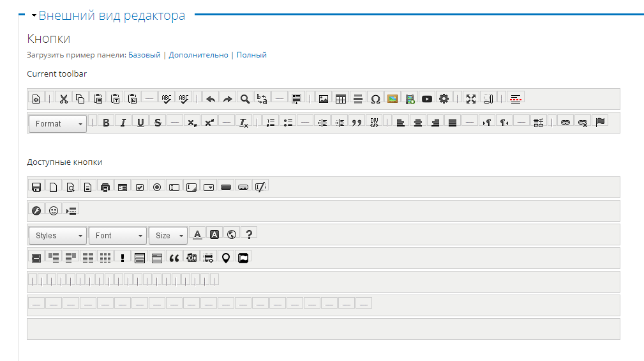644x361 pixels.
Task: Click the Print icon in available buttons
Action: point(105,187)
